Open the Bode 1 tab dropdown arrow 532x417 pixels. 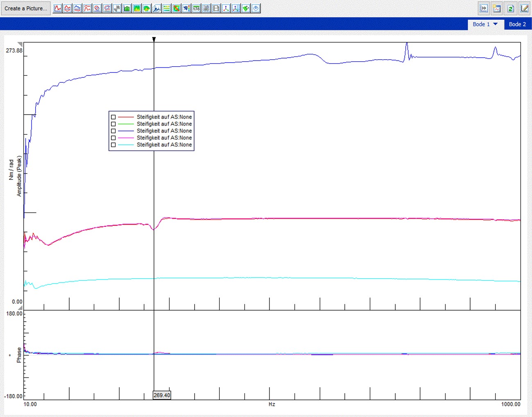[496, 24]
